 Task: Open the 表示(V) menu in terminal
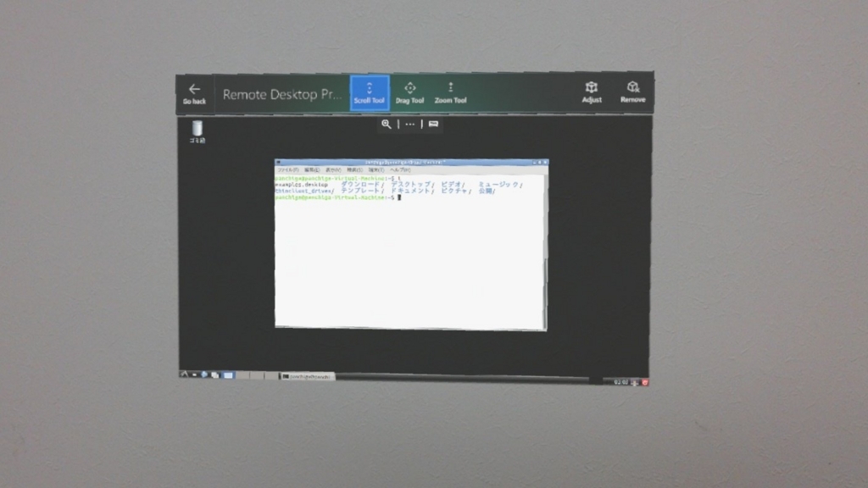coord(333,169)
